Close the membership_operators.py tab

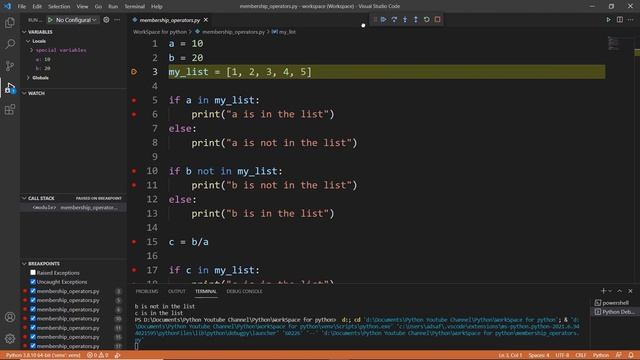click(206, 20)
